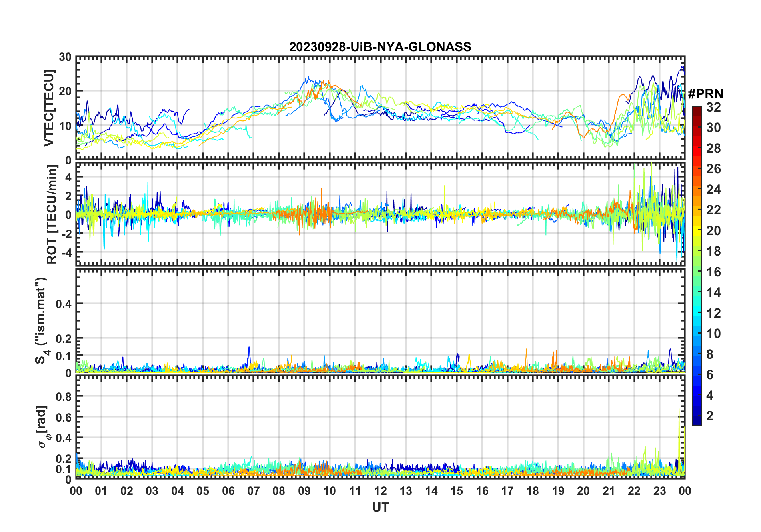This screenshot has width=761, height=532.
Task: Click the #PRN colorbar title
Action: [705, 94]
